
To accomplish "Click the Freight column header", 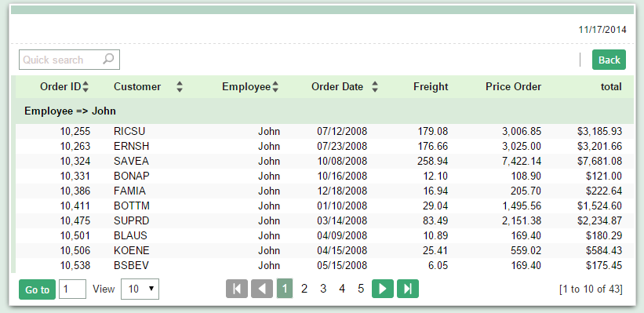I will point(431,86).
